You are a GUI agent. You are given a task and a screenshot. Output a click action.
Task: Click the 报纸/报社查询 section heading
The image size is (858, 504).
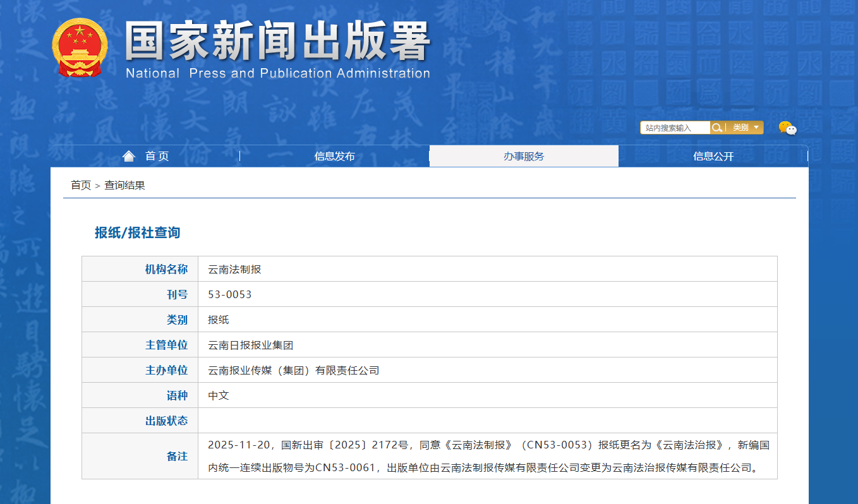137,232
